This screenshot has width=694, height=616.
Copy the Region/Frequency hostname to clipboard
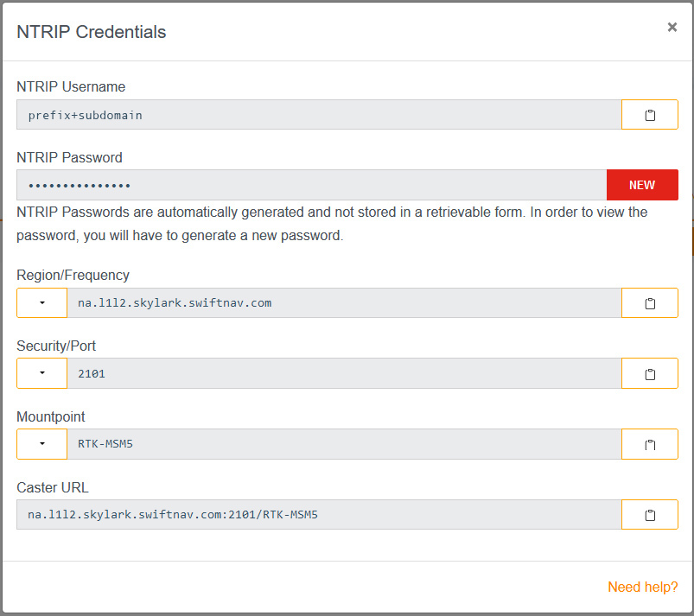tap(649, 303)
